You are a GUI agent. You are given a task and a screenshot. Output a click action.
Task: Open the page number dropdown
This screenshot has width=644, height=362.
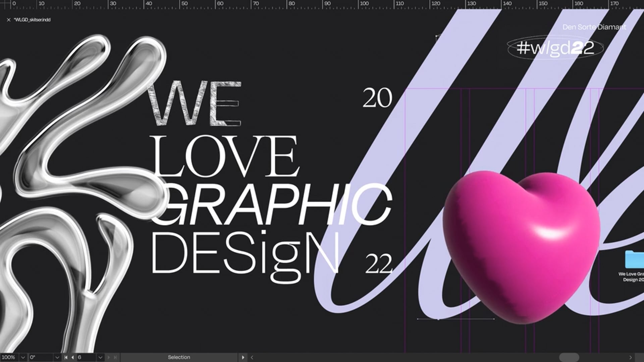tap(100, 357)
